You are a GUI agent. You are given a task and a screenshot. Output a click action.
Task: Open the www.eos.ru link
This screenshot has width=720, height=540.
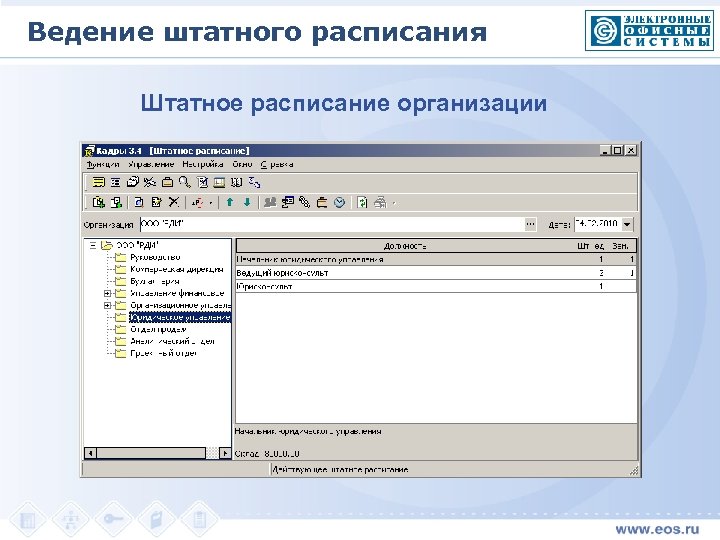(657, 529)
